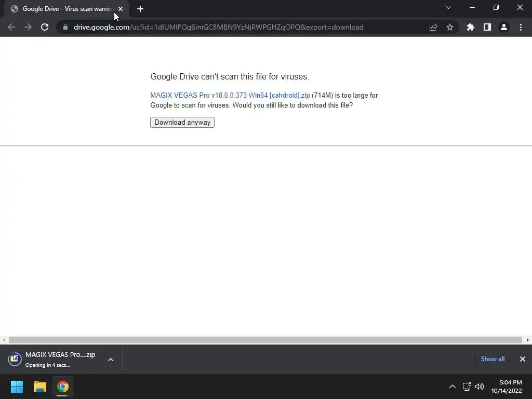View site information via lock icon
This screenshot has width=532, height=399.
click(65, 27)
